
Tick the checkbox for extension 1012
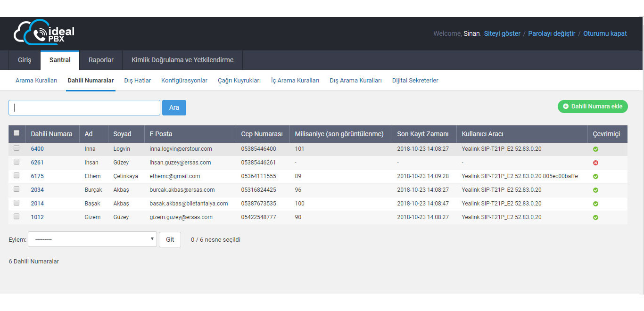point(17,216)
